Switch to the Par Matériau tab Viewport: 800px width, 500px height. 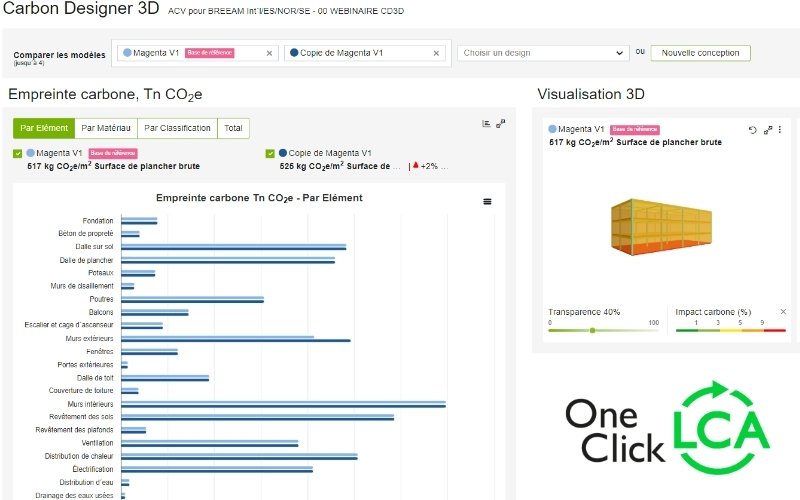[106, 128]
